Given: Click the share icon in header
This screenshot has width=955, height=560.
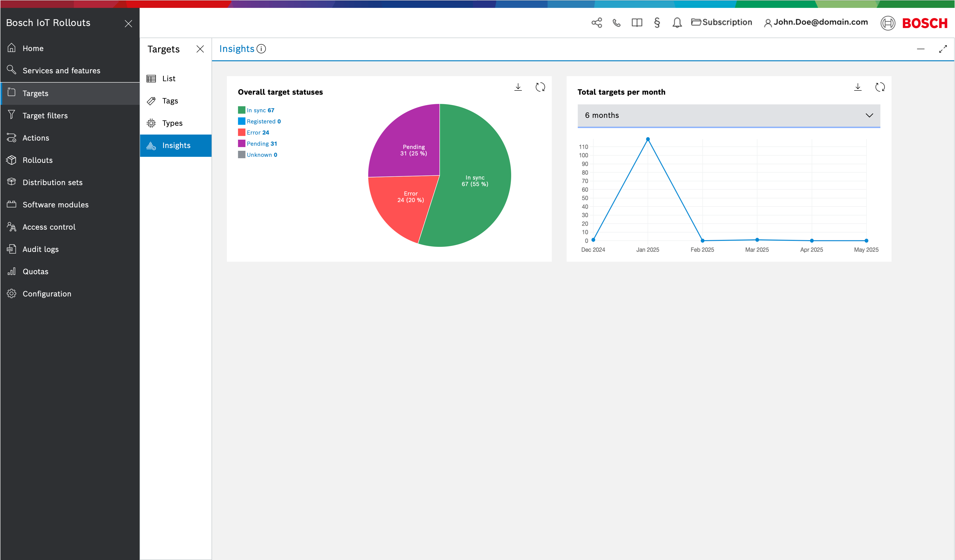Looking at the screenshot, I should click(x=596, y=23).
